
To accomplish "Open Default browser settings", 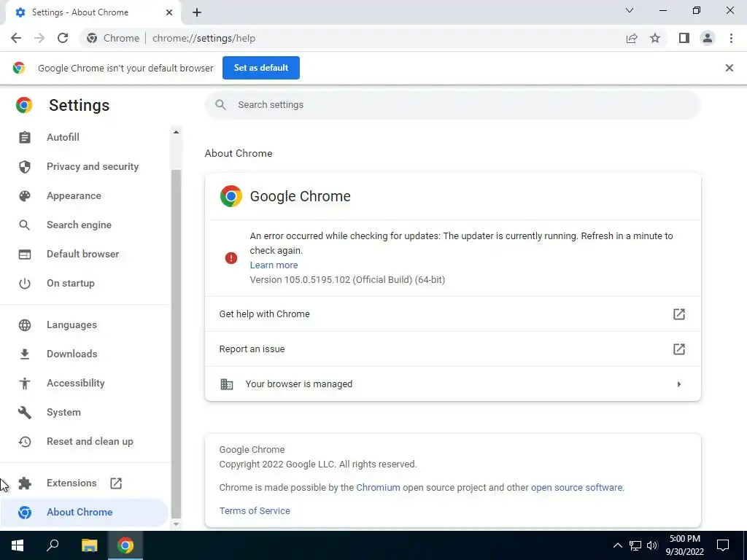I will point(83,254).
